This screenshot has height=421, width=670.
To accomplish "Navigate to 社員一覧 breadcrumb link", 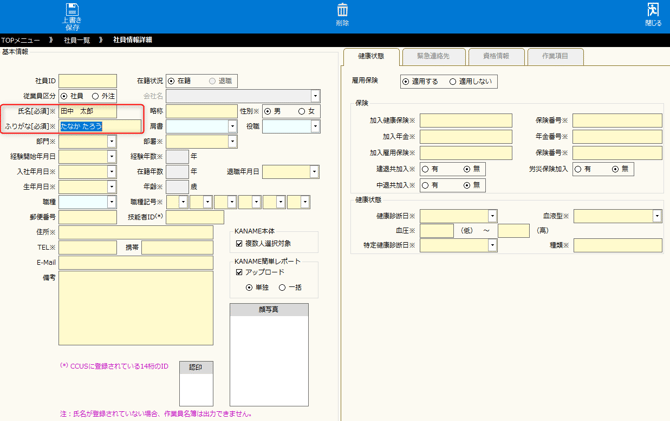I will [x=77, y=40].
